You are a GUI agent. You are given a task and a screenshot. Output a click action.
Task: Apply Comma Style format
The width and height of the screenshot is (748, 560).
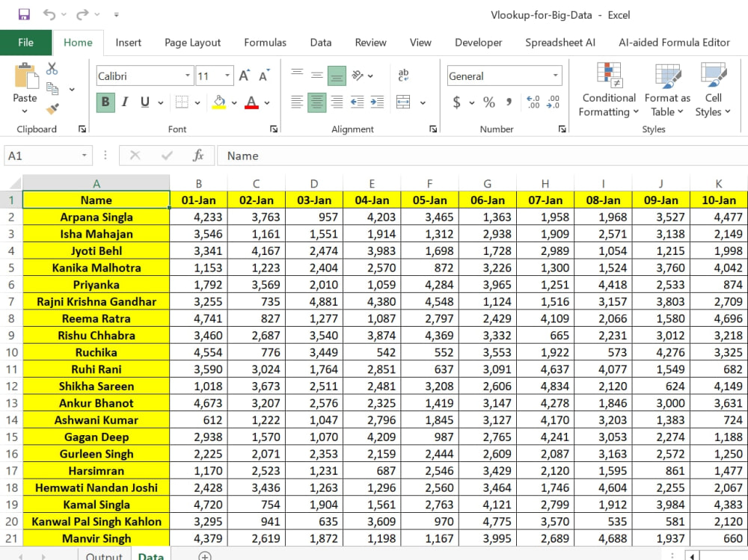click(509, 102)
